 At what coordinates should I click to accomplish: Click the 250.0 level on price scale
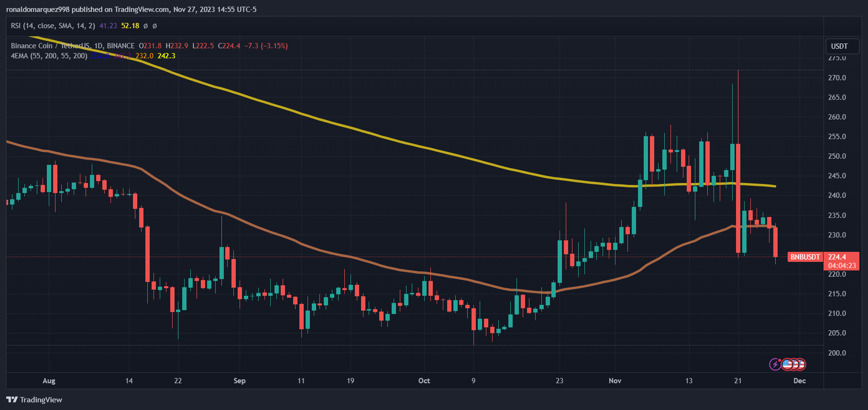click(x=837, y=156)
